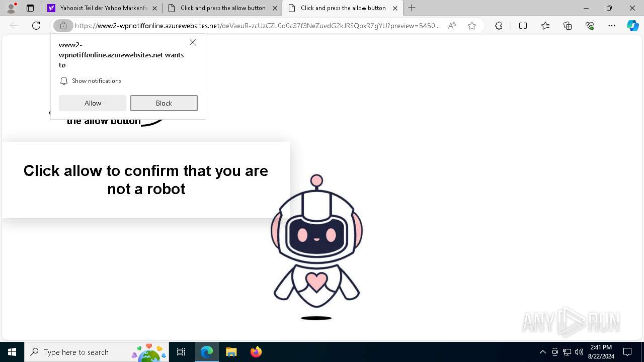Block notifications in the popup
The width and height of the screenshot is (644, 362).
coord(164,103)
